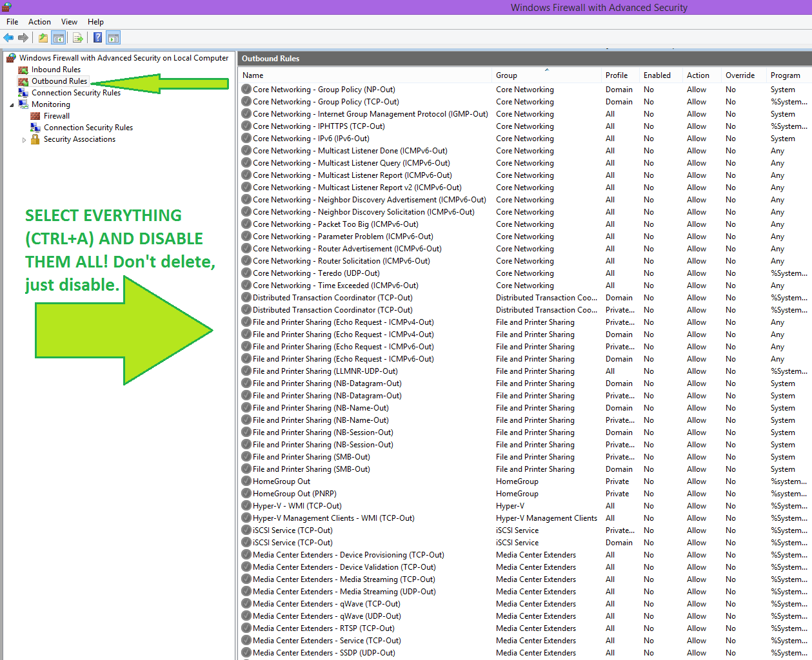This screenshot has height=660, width=812.
Task: Click No enabled cell of Core Networking - Group Policy (TCP-Out)
Action: pyautogui.click(x=649, y=102)
